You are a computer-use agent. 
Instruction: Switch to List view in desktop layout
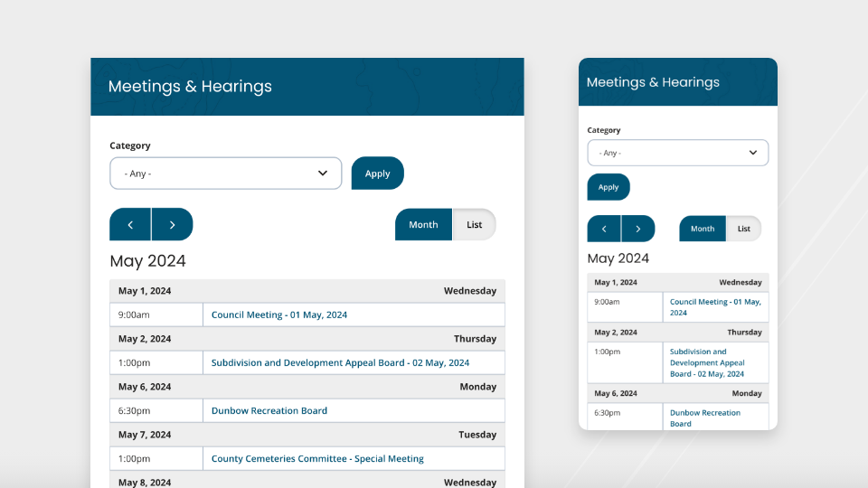(x=474, y=224)
